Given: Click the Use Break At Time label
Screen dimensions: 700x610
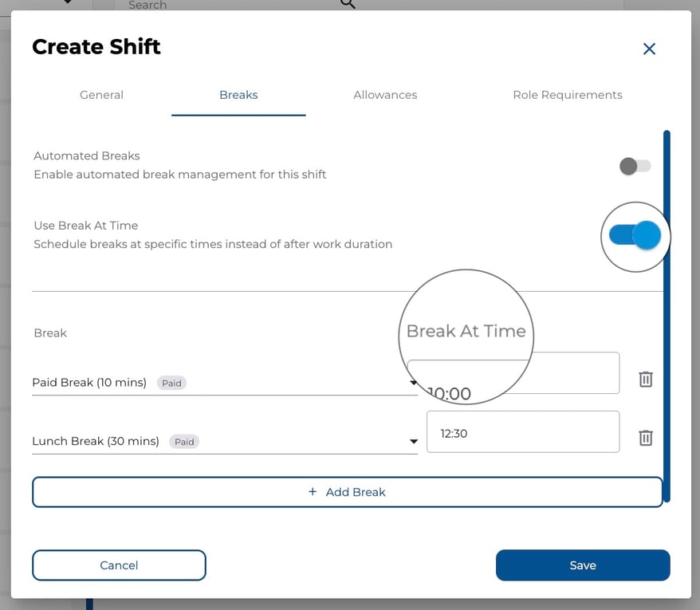Looking at the screenshot, I should (86, 226).
